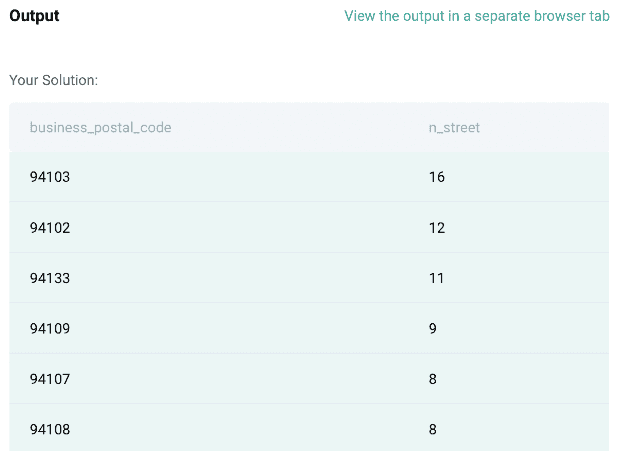Click the n_street value 16
Screen dimensions: 618x451
pyautogui.click(x=436, y=177)
